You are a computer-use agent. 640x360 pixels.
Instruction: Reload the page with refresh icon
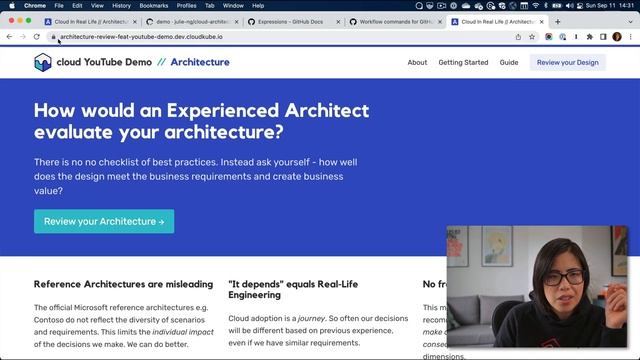(x=37, y=37)
